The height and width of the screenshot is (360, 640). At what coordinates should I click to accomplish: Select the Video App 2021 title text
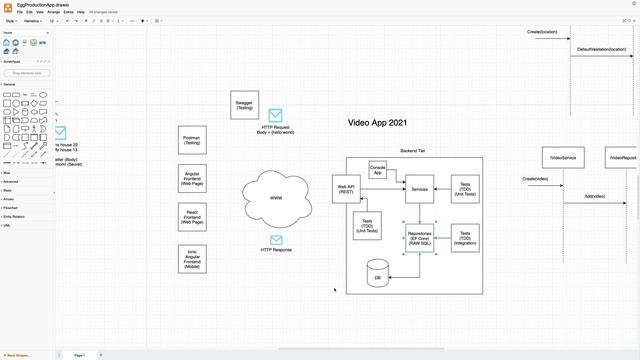pyautogui.click(x=378, y=122)
